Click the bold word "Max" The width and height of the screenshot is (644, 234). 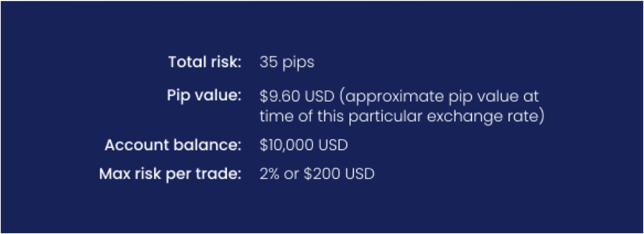pyautogui.click(x=115, y=174)
